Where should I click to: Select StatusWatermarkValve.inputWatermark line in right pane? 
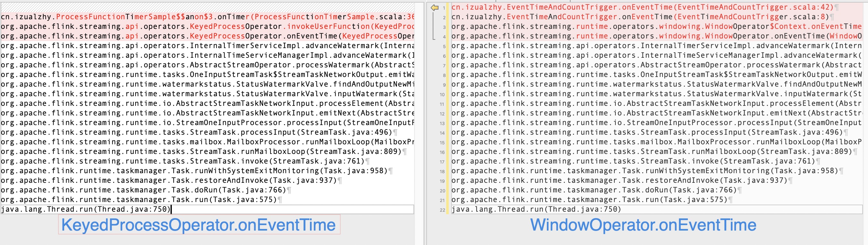tap(657, 94)
